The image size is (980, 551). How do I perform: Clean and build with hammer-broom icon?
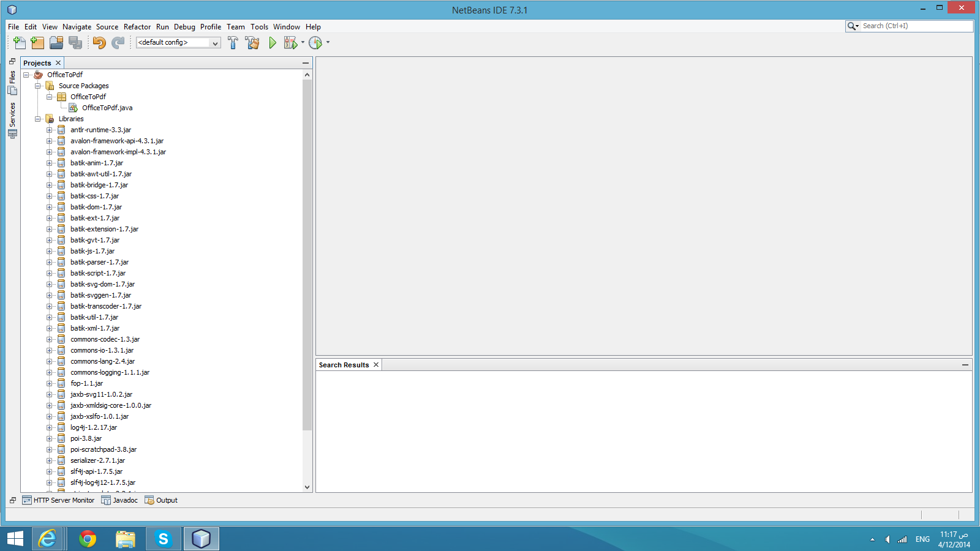(252, 42)
